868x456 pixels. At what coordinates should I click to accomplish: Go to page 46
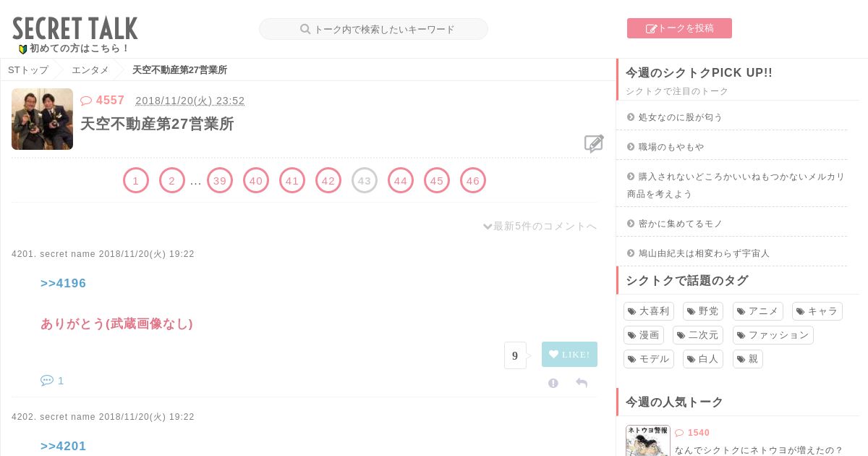(x=473, y=180)
